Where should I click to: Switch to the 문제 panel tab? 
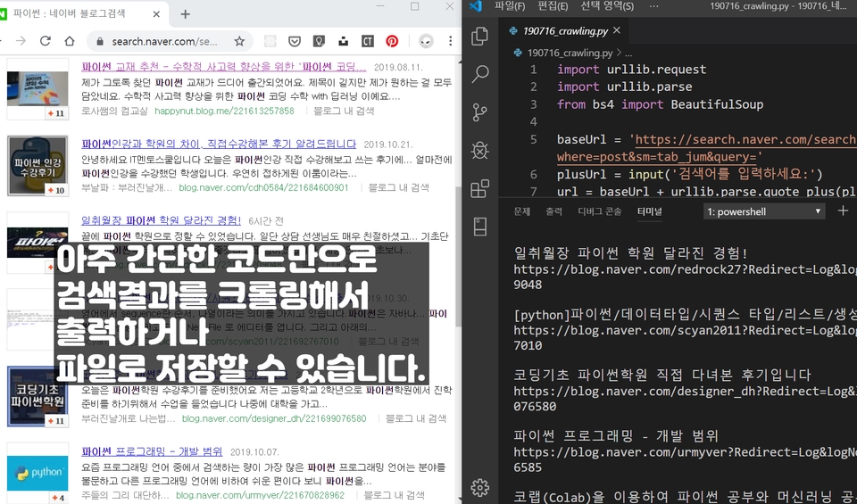(x=522, y=211)
